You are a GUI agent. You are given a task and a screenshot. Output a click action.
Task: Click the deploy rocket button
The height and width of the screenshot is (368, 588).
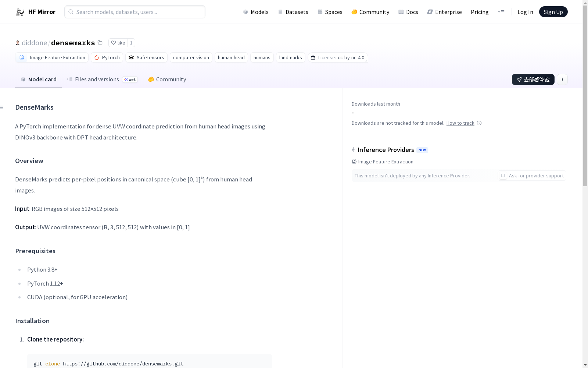coord(533,79)
